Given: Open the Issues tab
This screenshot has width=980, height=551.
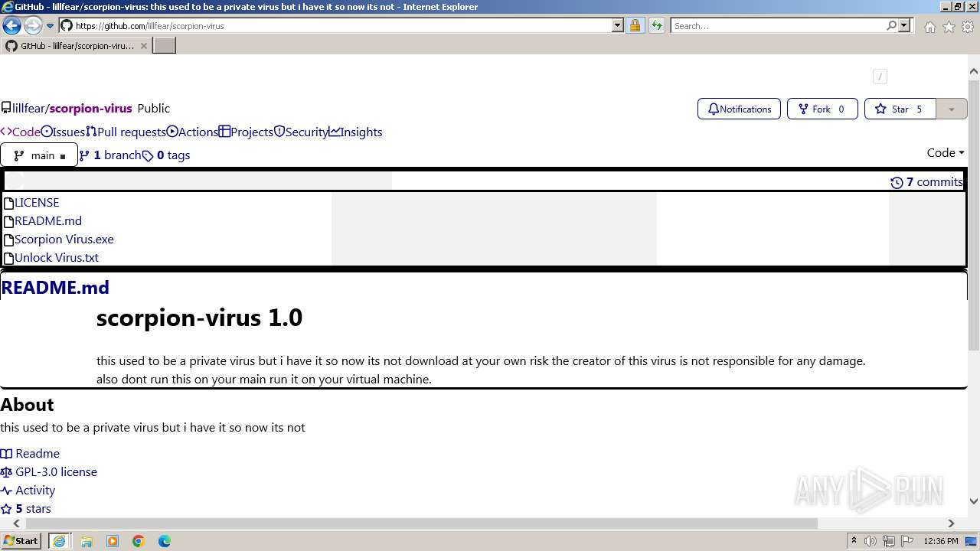Looking at the screenshot, I should pos(63,132).
